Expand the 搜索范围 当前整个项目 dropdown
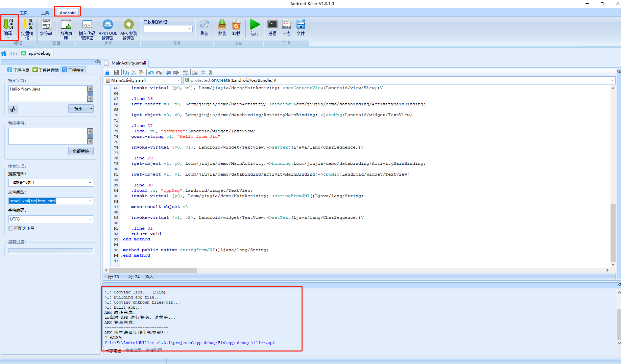The width and height of the screenshot is (621, 364). point(90,183)
